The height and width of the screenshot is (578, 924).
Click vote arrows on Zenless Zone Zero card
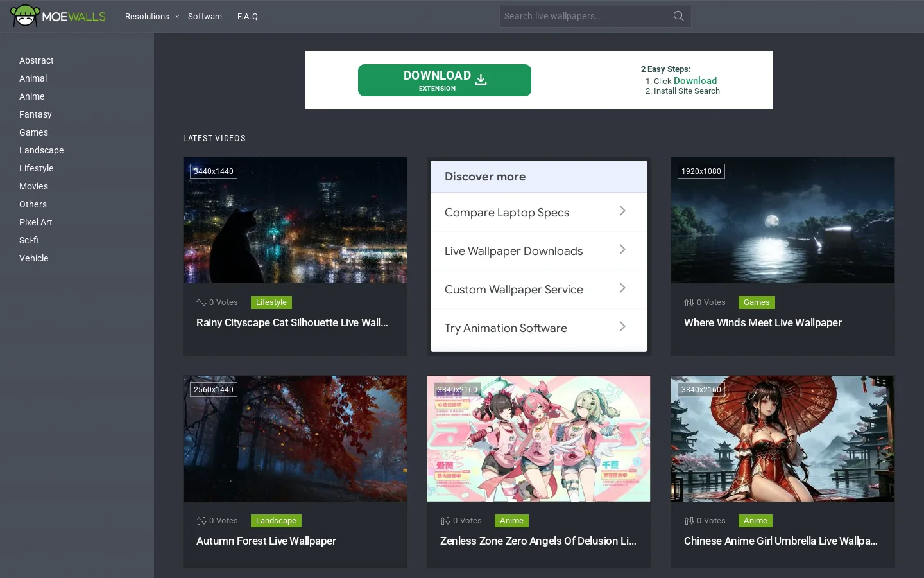click(445, 521)
